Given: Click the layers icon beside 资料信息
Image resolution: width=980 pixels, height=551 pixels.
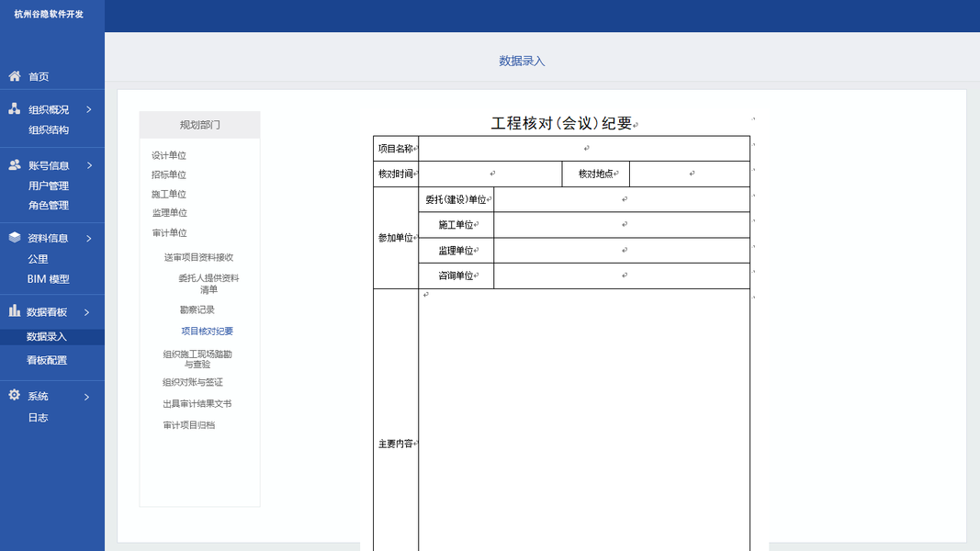Looking at the screenshot, I should click(15, 238).
